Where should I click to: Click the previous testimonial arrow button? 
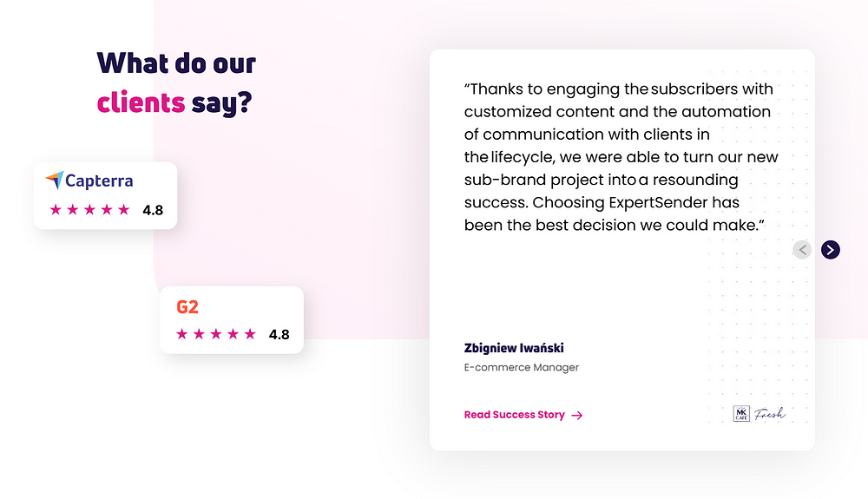[x=802, y=250]
